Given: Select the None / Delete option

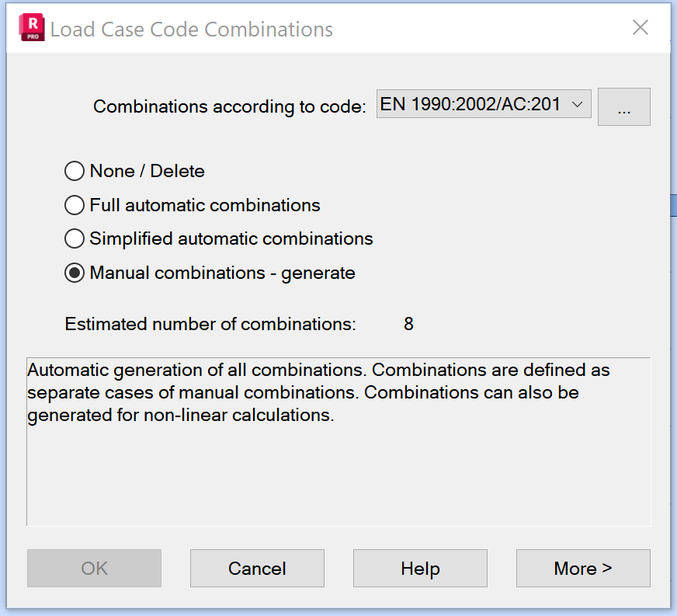Looking at the screenshot, I should click(x=75, y=171).
